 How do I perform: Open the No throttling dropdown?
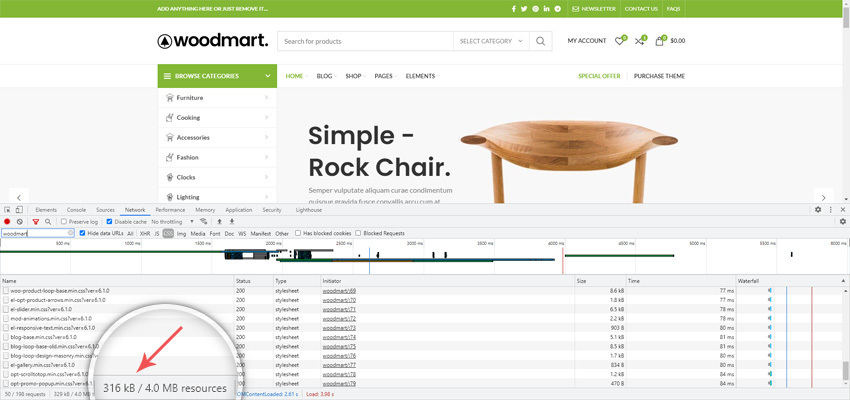click(x=172, y=222)
